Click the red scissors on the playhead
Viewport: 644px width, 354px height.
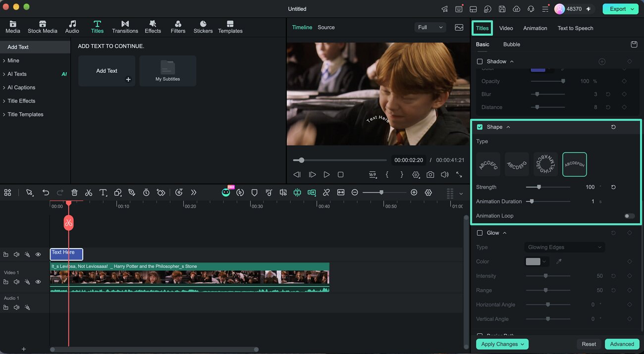68,223
